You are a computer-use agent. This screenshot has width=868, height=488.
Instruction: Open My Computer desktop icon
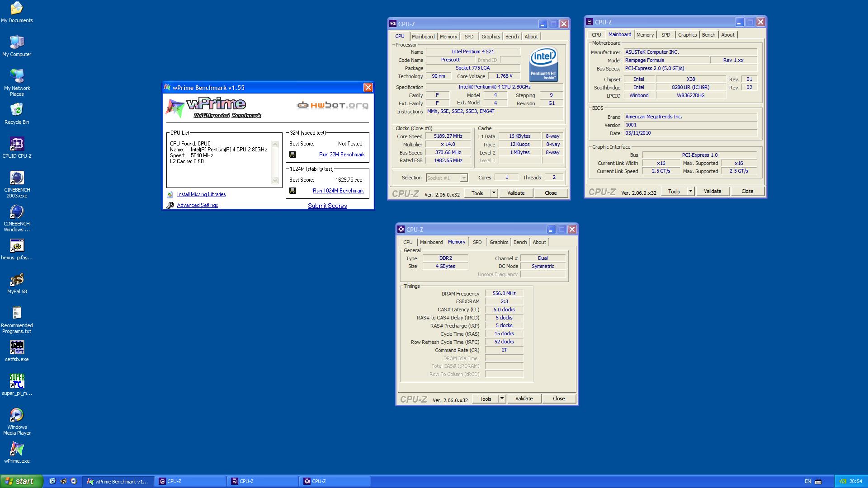click(x=17, y=46)
